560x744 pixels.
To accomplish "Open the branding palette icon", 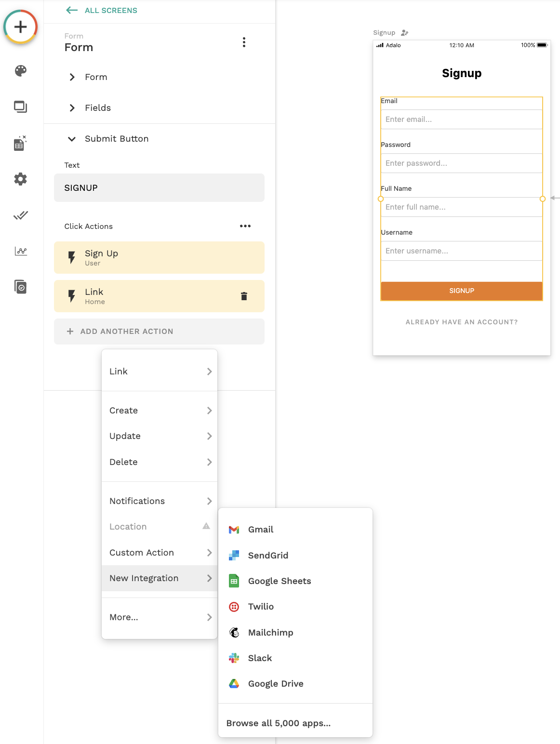I will coord(20,71).
